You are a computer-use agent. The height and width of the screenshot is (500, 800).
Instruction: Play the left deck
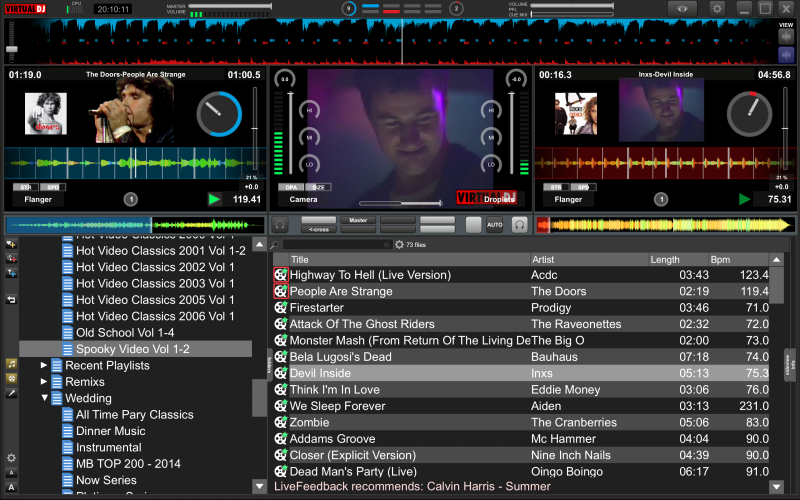214,199
